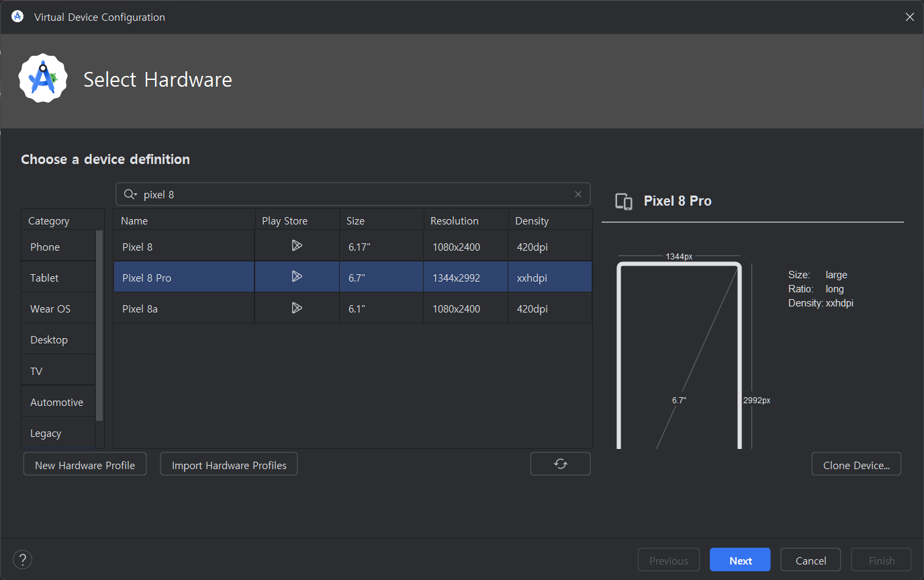Click the Cancel button
The width and height of the screenshot is (924, 580).
point(811,561)
